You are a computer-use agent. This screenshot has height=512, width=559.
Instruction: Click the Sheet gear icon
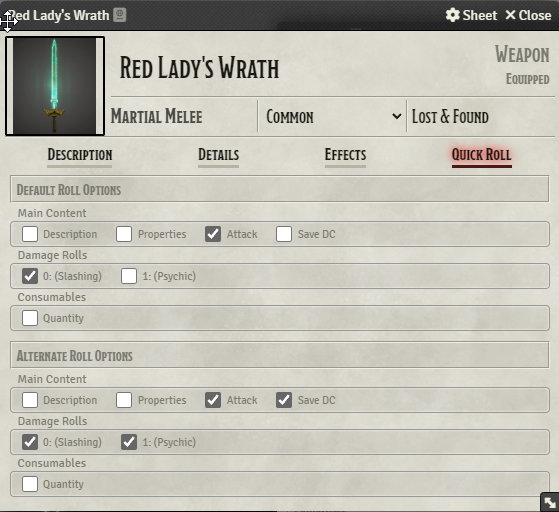[453, 15]
